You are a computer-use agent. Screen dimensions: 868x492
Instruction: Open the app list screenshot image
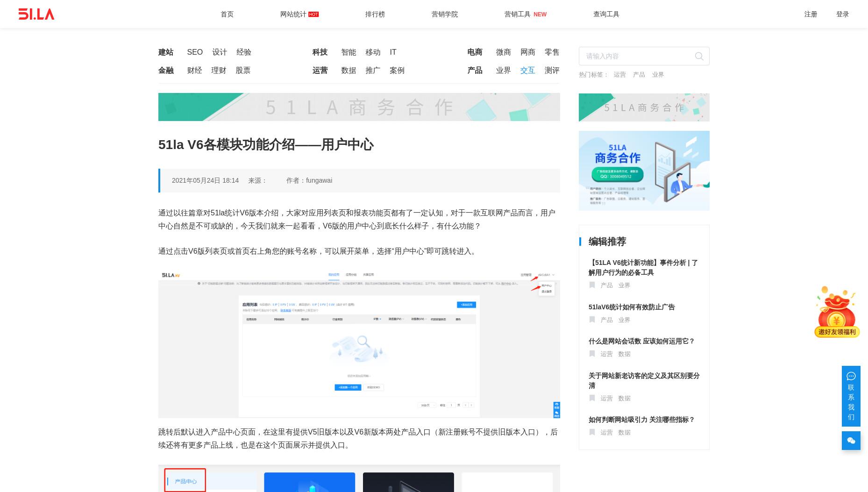(359, 344)
